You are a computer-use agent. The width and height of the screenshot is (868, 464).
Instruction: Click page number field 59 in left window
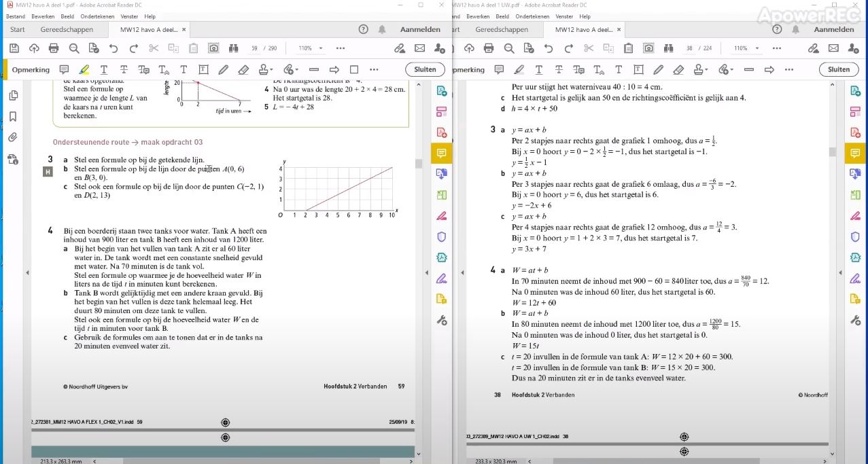pos(254,48)
